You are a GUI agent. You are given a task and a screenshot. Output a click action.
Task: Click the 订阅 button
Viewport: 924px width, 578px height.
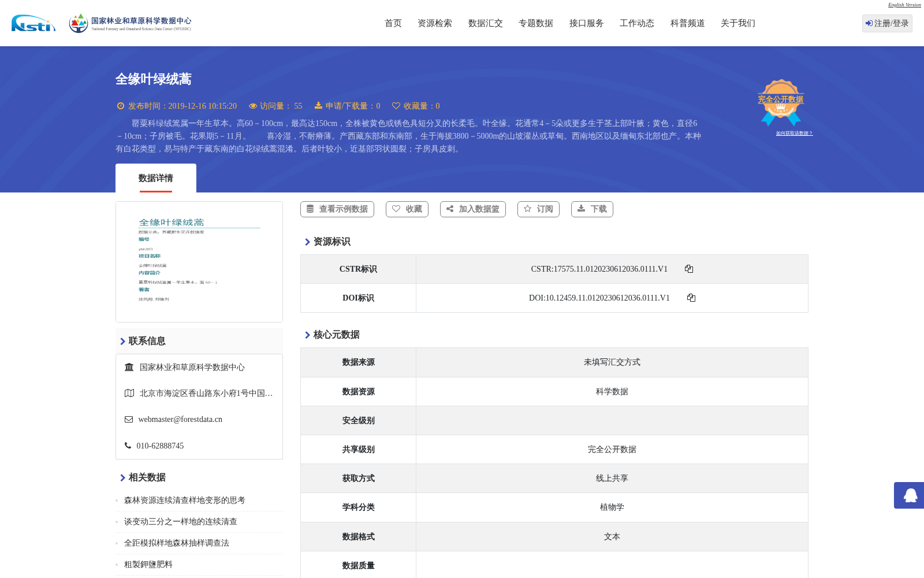click(539, 209)
